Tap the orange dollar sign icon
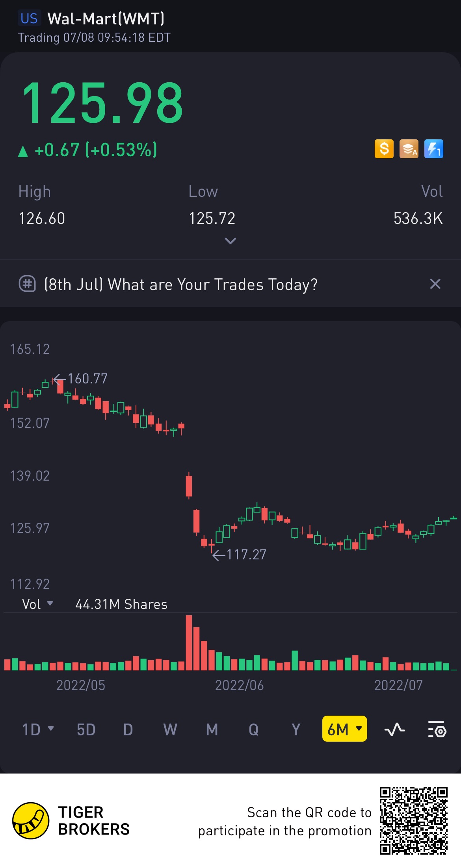The height and width of the screenshot is (868, 461). pyautogui.click(x=384, y=149)
